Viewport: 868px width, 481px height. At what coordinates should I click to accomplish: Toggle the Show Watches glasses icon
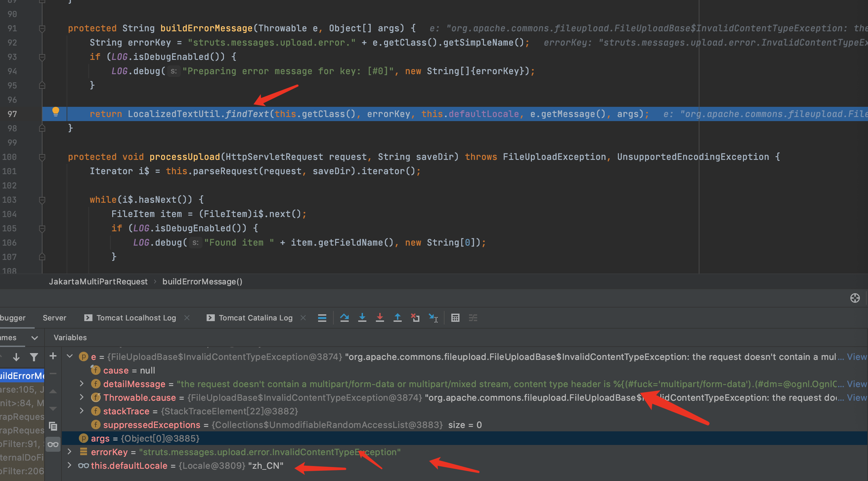click(53, 444)
